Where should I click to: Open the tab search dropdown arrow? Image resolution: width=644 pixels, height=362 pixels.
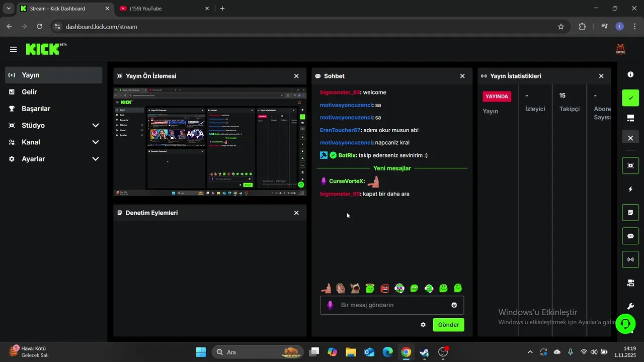click(9, 9)
